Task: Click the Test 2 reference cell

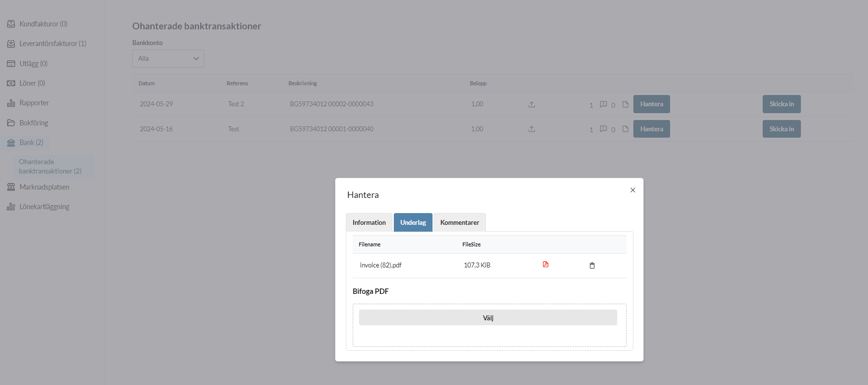Action: pos(236,104)
